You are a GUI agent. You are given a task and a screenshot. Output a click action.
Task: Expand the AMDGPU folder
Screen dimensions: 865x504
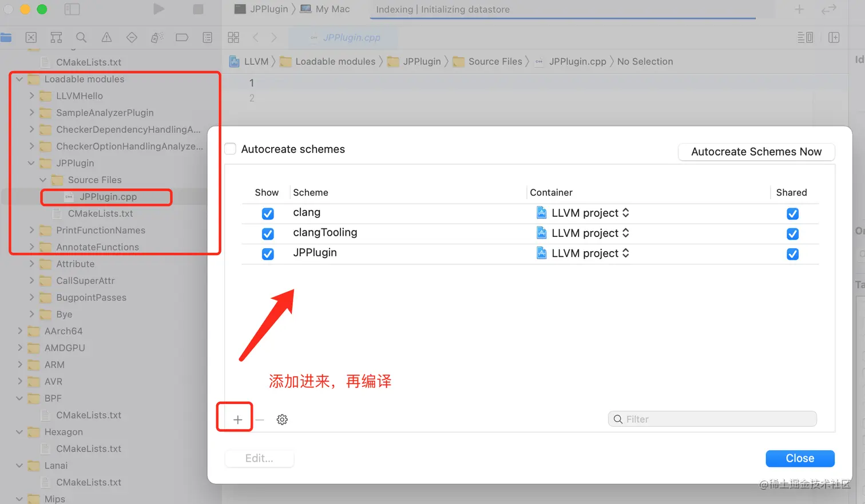tap(20, 348)
